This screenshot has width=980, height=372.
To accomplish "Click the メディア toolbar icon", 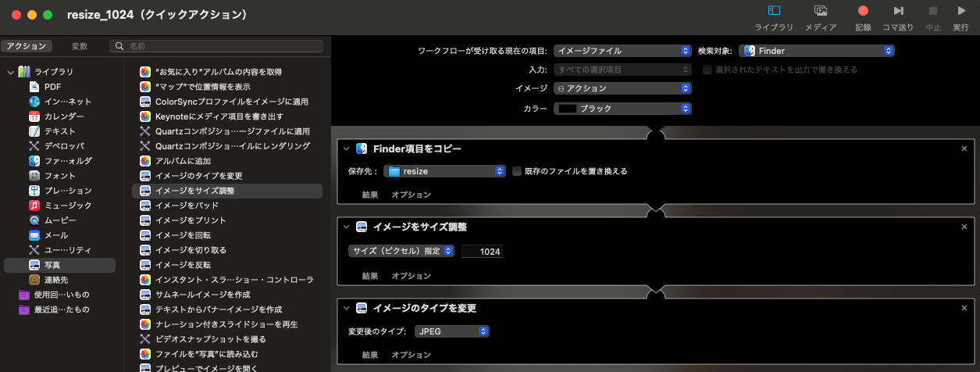I will [821, 11].
